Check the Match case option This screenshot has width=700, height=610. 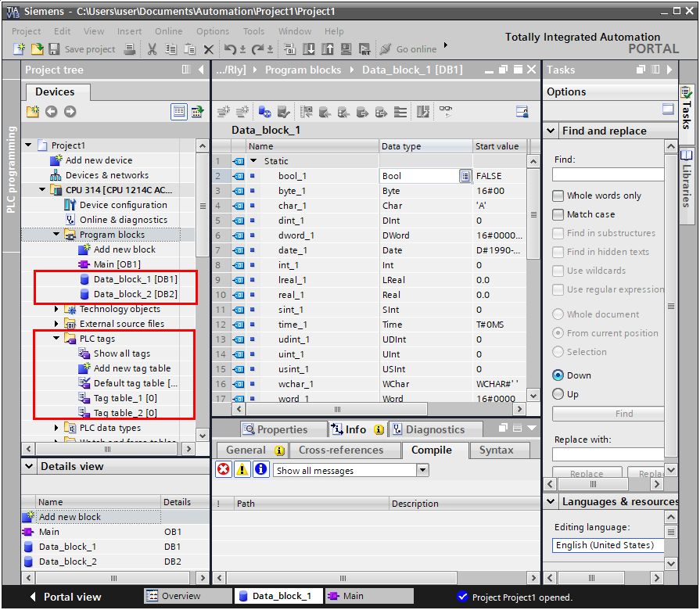(558, 214)
